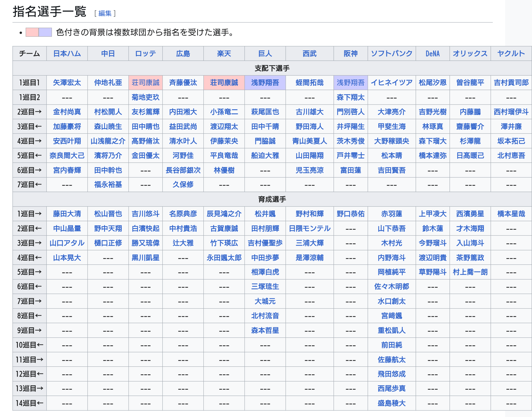The image size is (532, 417).
Task: Click pink-highlighted 荘司康誠 under 楽天
Action: click(x=224, y=83)
